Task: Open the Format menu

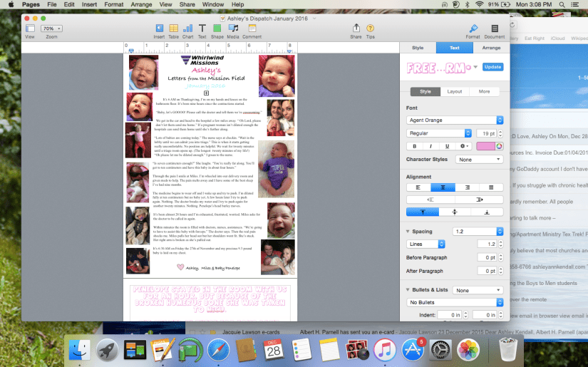Action: (x=113, y=4)
